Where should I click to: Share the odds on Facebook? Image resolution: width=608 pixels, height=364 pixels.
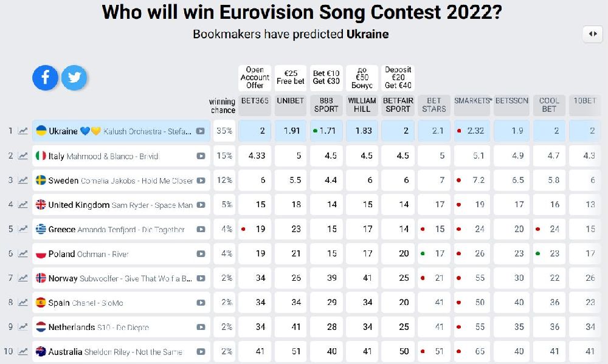click(x=46, y=78)
